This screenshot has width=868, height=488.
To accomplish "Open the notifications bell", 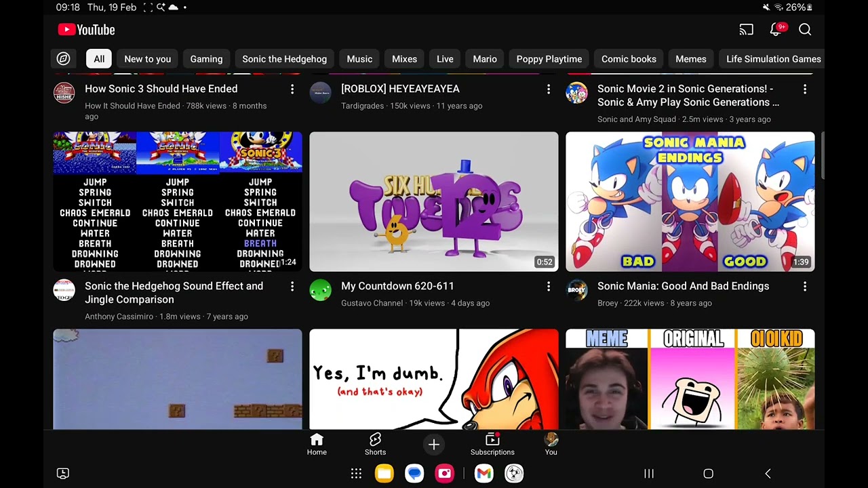I will click(x=776, y=30).
